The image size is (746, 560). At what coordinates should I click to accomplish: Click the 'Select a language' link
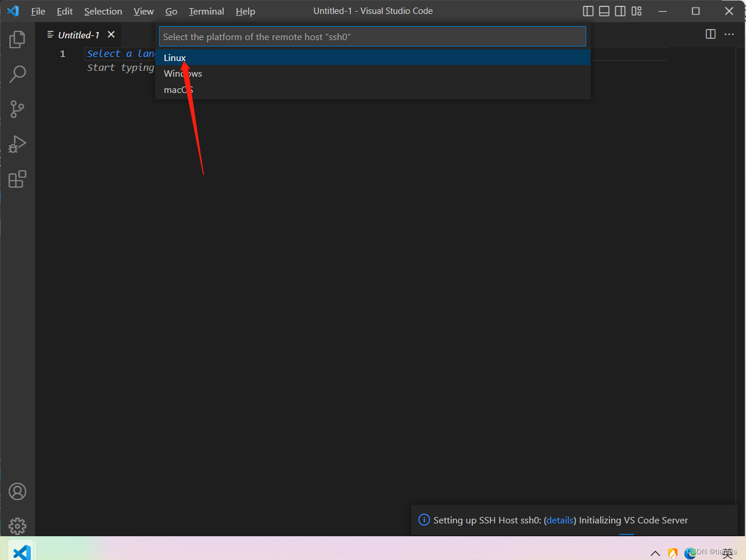(121, 53)
